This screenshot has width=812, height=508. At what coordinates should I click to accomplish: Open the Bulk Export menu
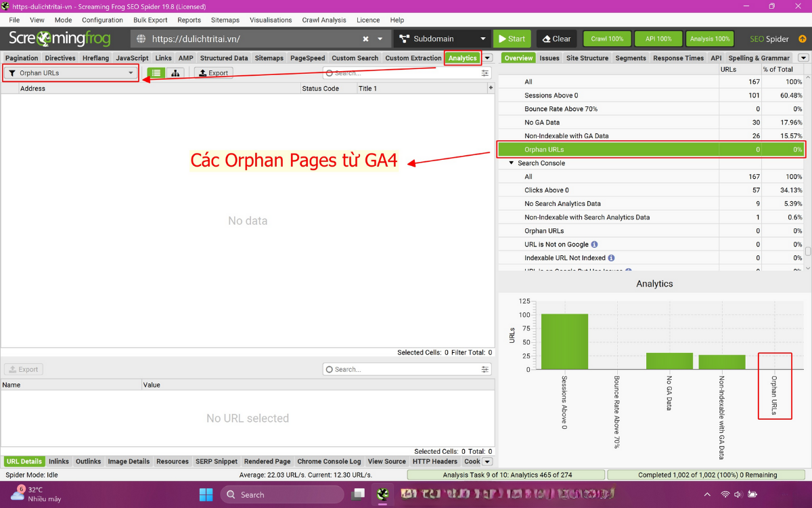pyautogui.click(x=150, y=20)
